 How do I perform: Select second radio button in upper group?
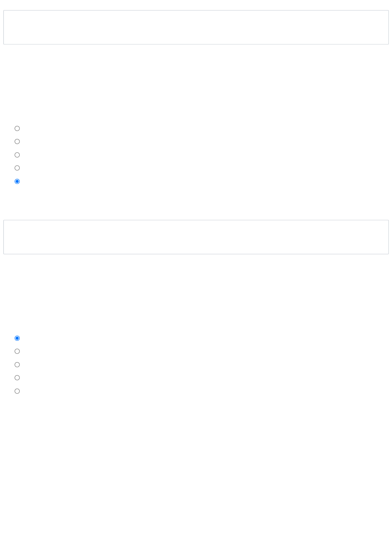[17, 141]
